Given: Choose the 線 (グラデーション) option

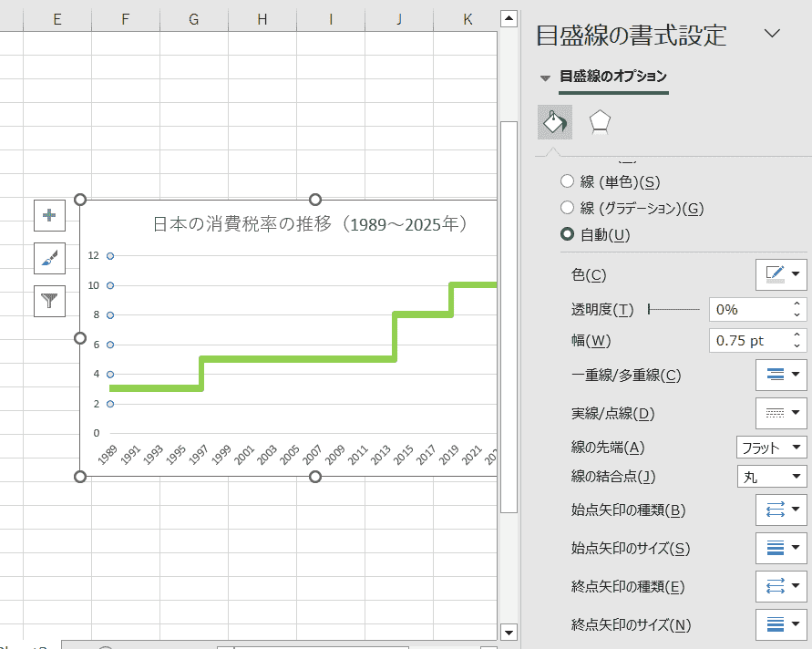Looking at the screenshot, I should pyautogui.click(x=568, y=208).
